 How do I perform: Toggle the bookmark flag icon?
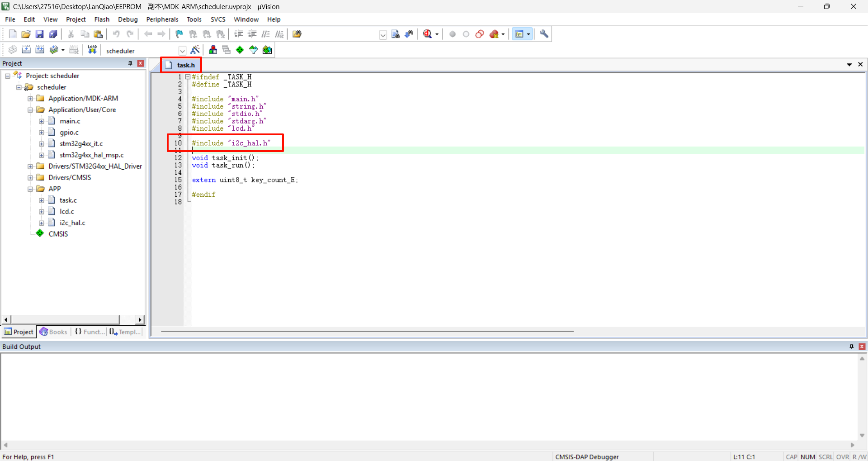(x=179, y=34)
